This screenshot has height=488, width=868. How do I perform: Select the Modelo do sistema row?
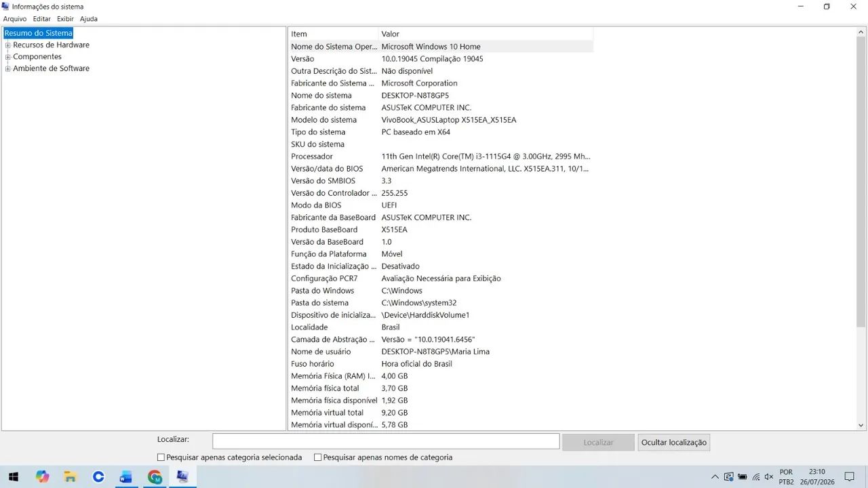tap(441, 120)
